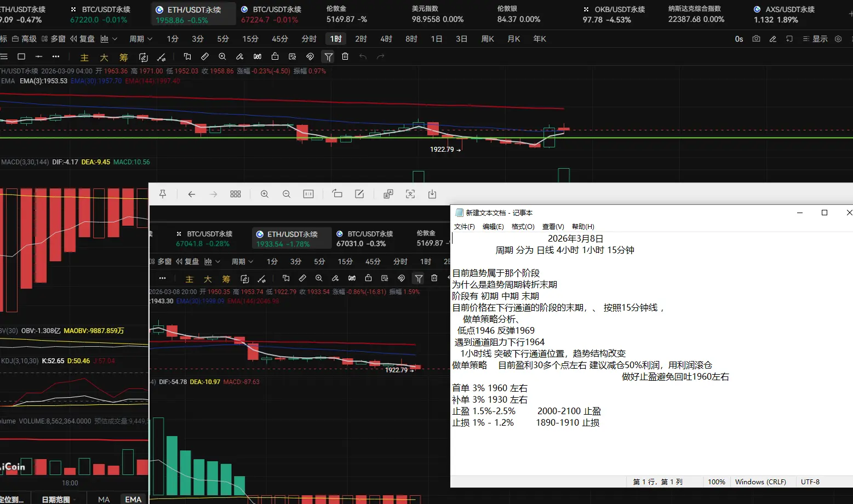Click the note edit icon in main drawing toolbar
The width and height of the screenshot is (853, 504).
292,56
